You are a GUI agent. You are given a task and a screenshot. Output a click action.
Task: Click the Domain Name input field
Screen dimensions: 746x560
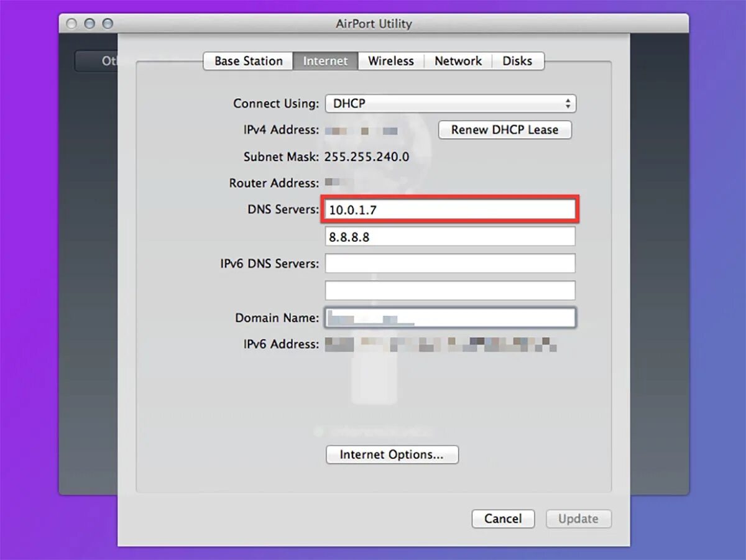(x=450, y=318)
